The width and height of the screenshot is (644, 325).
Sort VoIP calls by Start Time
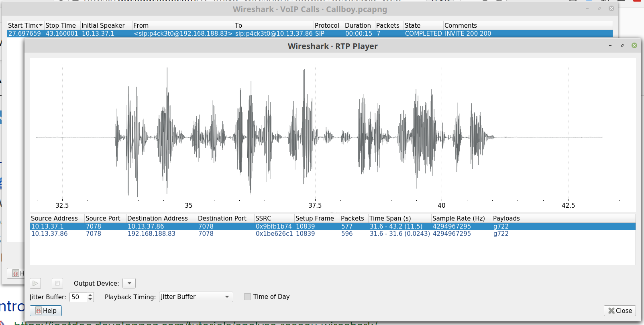(x=25, y=25)
